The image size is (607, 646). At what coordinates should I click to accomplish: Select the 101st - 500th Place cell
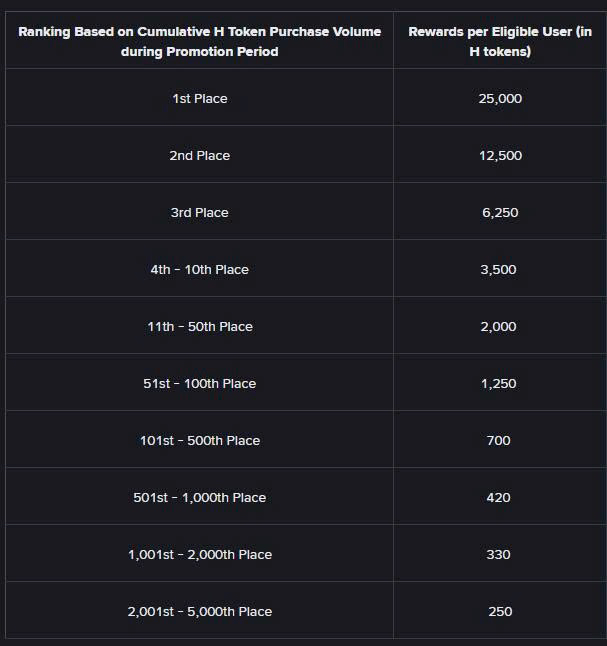[199, 441]
